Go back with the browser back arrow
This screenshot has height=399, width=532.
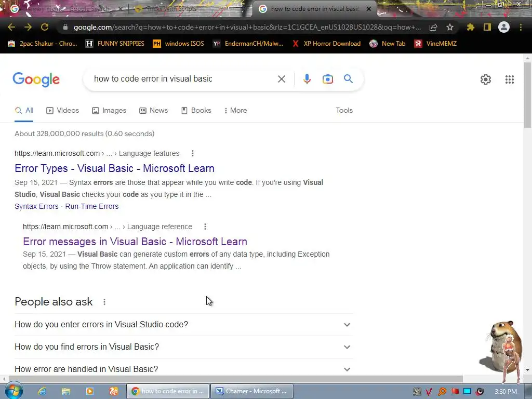pos(11,27)
